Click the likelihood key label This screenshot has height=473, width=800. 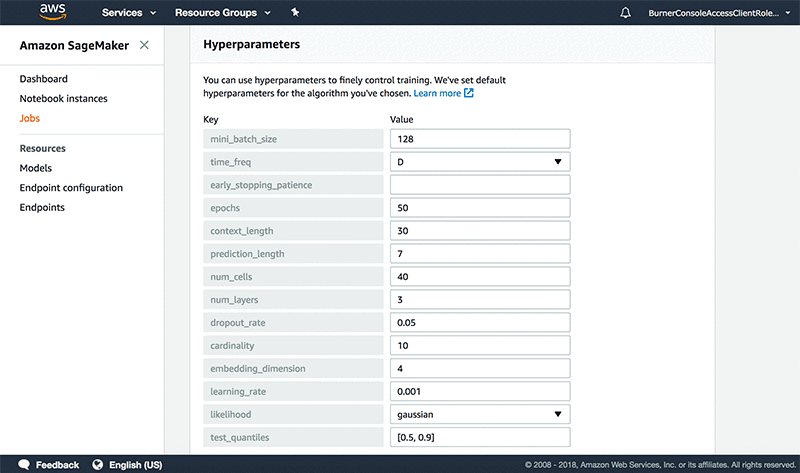pos(293,414)
